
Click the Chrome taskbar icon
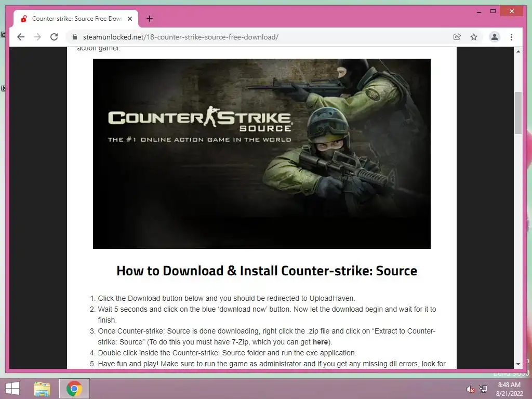pos(74,389)
